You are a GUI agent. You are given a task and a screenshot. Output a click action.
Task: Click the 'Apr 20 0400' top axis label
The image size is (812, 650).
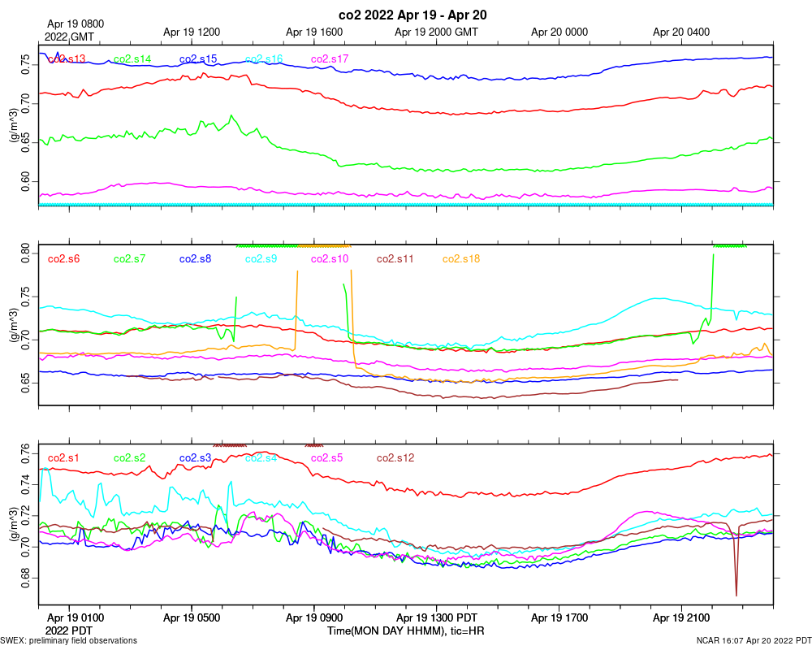pos(681,32)
